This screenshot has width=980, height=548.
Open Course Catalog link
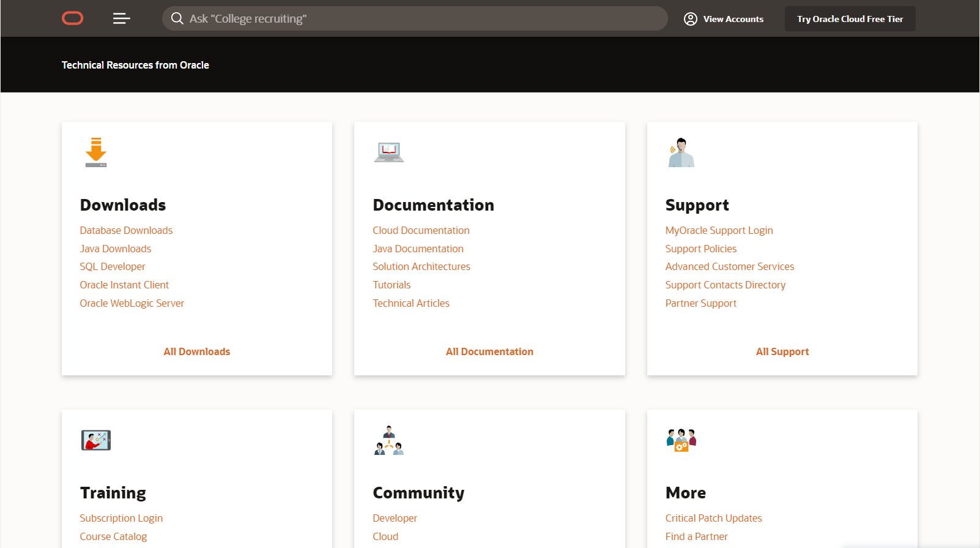click(x=113, y=536)
